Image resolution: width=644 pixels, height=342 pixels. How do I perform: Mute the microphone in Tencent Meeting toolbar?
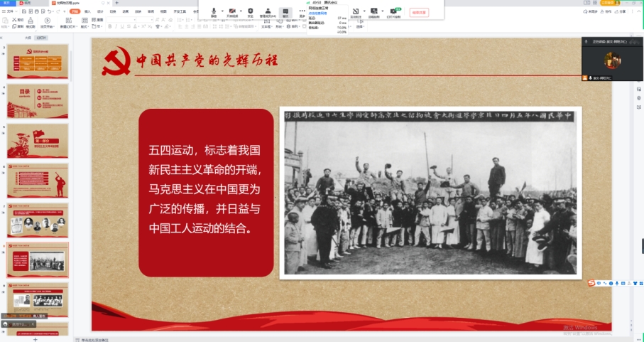click(x=214, y=12)
